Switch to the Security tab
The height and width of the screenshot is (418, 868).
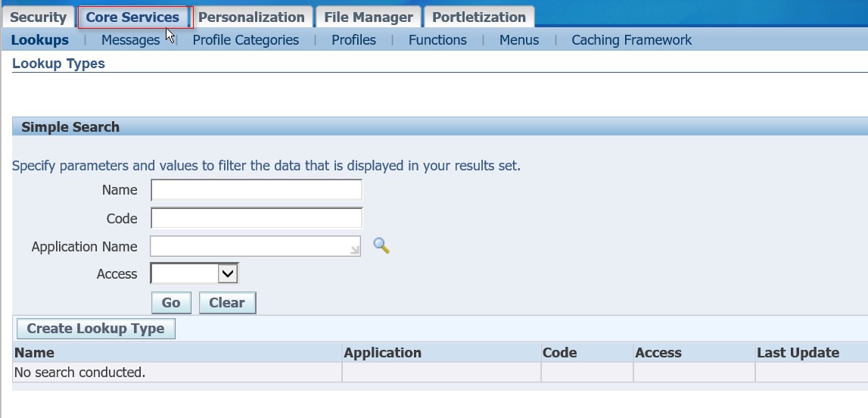point(38,17)
